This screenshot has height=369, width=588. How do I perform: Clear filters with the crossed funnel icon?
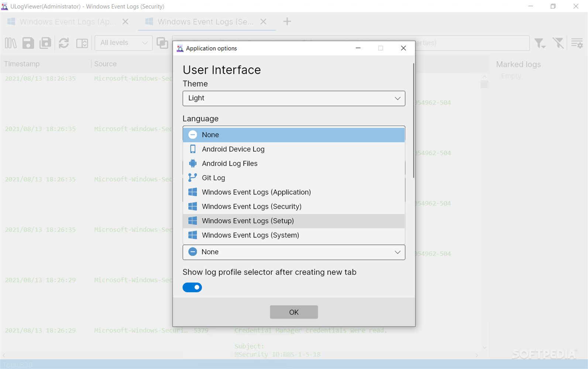[558, 43]
